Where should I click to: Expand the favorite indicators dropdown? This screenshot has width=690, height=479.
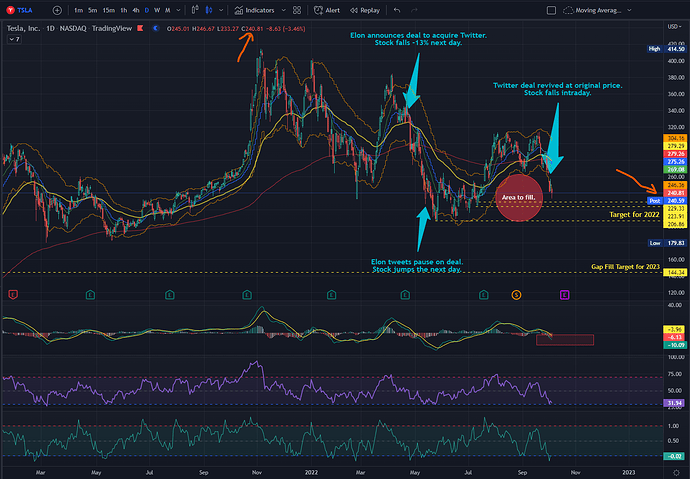coord(283,10)
